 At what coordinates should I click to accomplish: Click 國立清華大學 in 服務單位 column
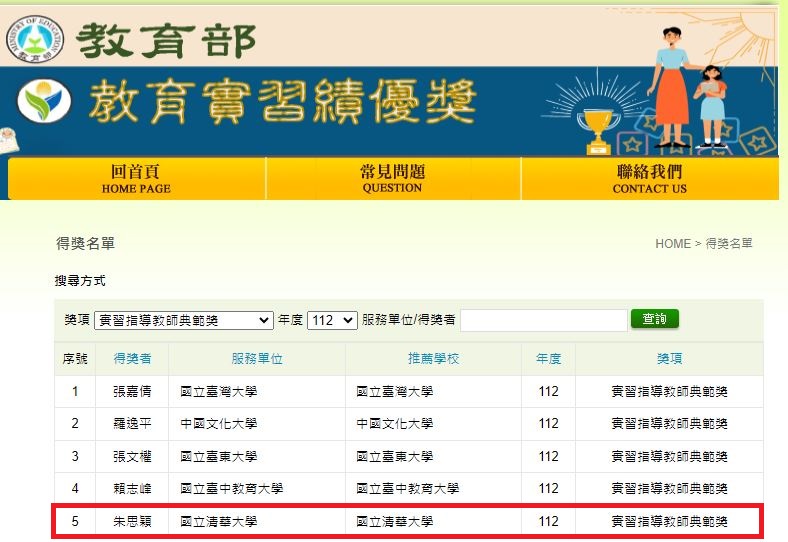click(219, 521)
